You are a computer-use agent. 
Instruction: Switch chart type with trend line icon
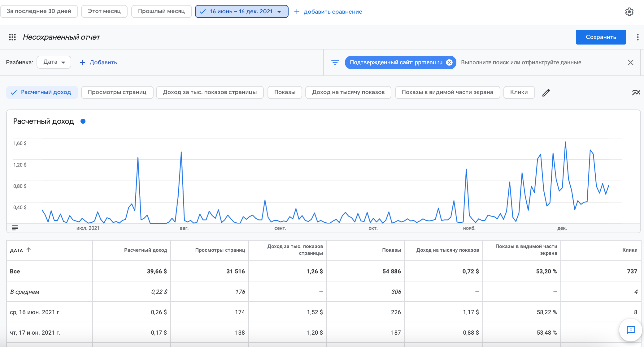point(636,92)
